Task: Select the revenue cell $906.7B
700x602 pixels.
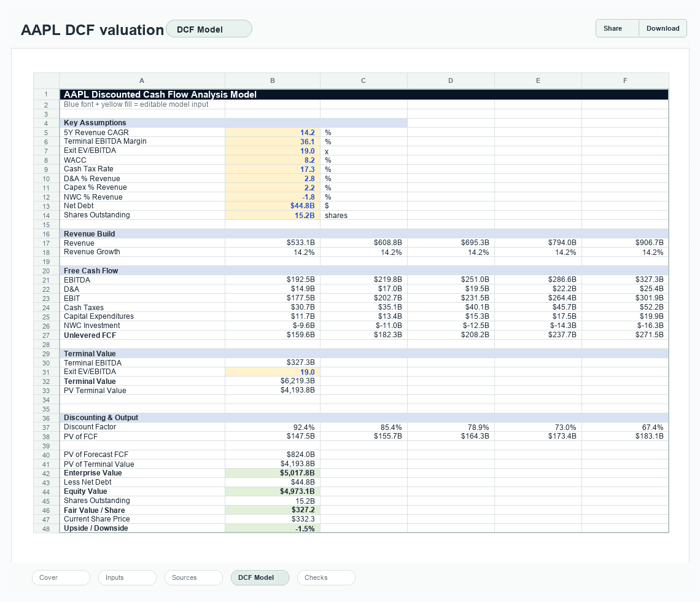Action: click(625, 243)
